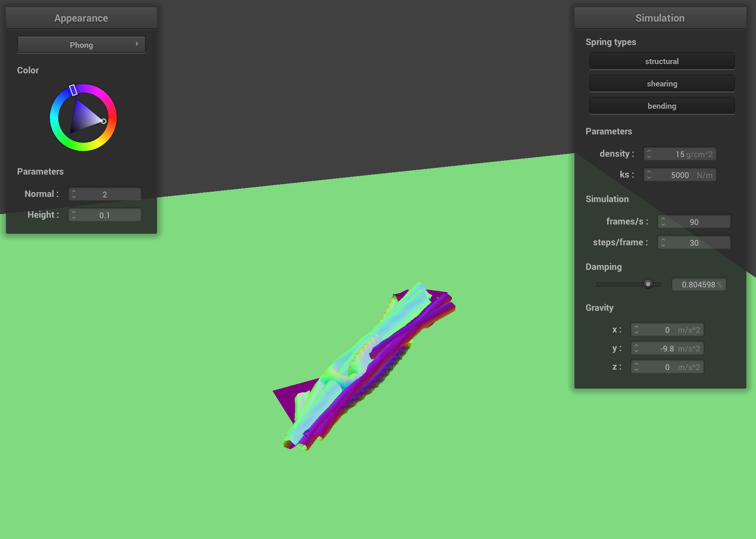Click the Normal value stepper arrows
Screen dimensions: 756x539
click(x=74, y=194)
